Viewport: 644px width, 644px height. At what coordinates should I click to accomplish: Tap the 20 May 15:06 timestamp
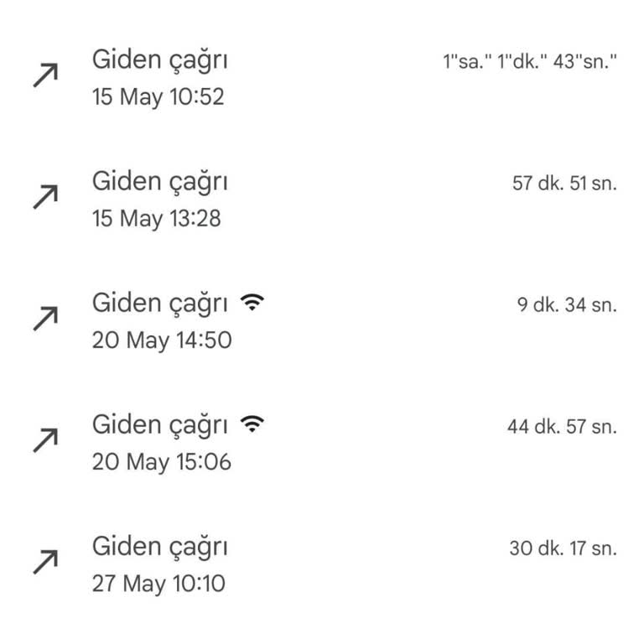162,462
